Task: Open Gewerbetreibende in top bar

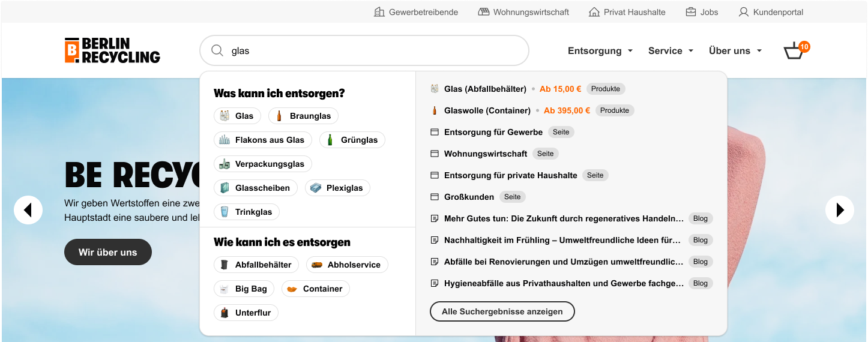Action: 416,12
